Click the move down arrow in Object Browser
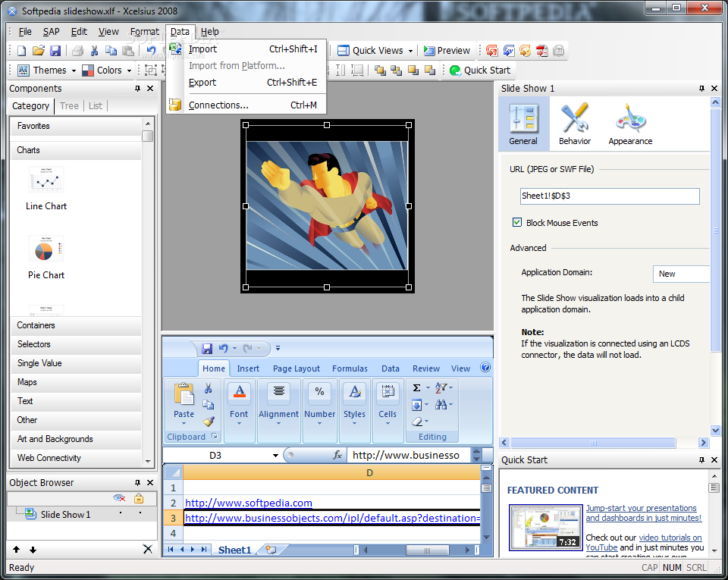This screenshot has height=580, width=728. point(33,550)
